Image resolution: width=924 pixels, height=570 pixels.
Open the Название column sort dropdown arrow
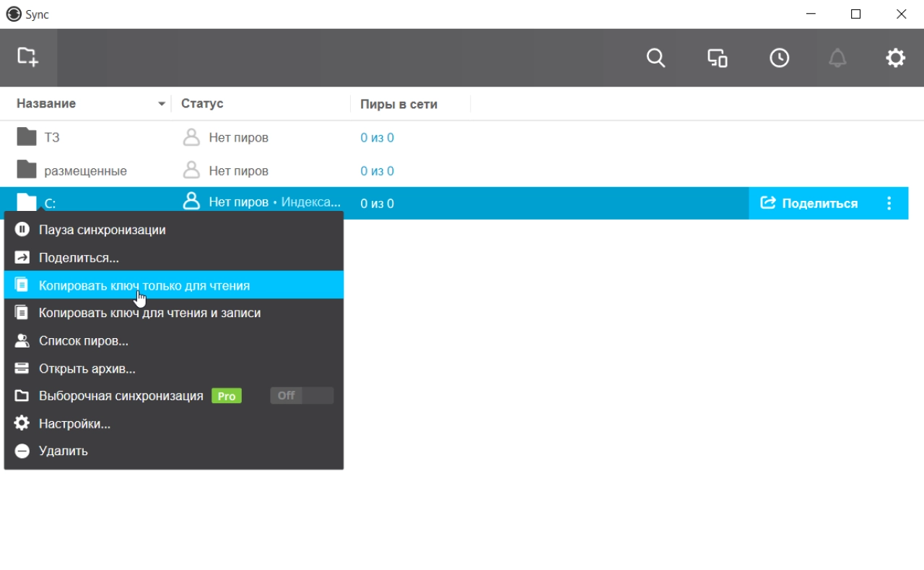pos(162,104)
